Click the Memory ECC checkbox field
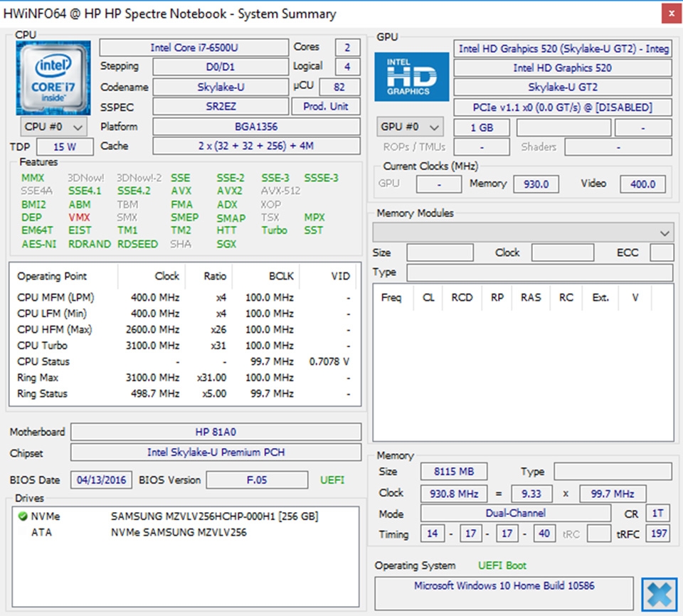The height and width of the screenshot is (616, 683). coord(661,253)
